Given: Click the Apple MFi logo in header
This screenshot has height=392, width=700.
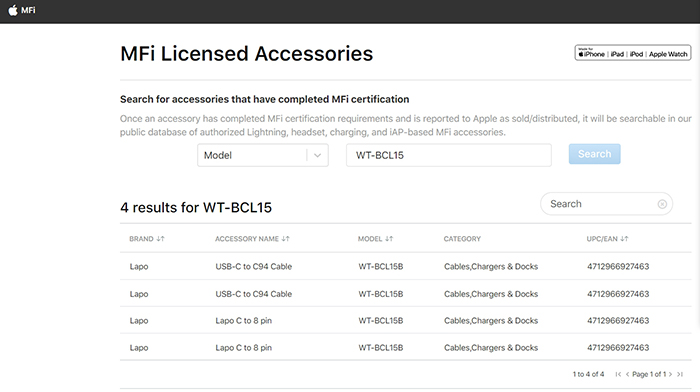Looking at the screenshot, I should click(x=22, y=10).
